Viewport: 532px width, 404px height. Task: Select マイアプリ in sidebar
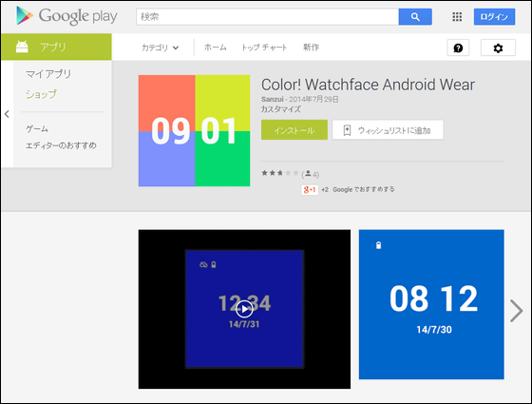[48, 74]
